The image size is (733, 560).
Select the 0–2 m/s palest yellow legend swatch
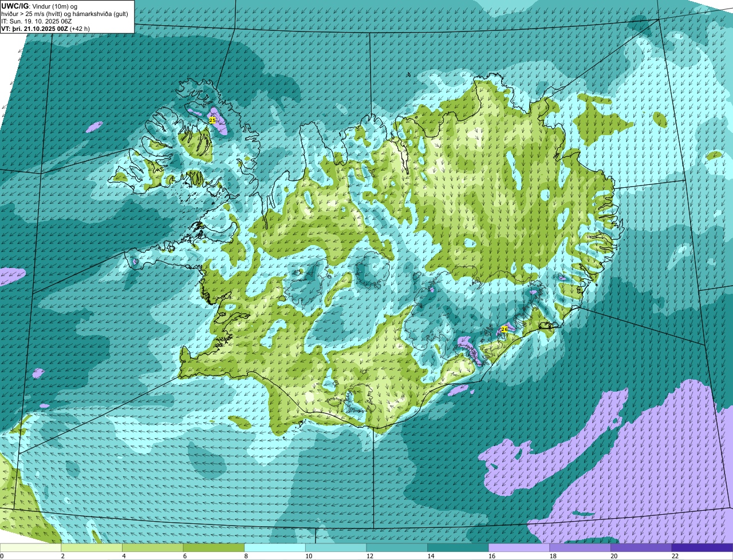tap(30, 547)
